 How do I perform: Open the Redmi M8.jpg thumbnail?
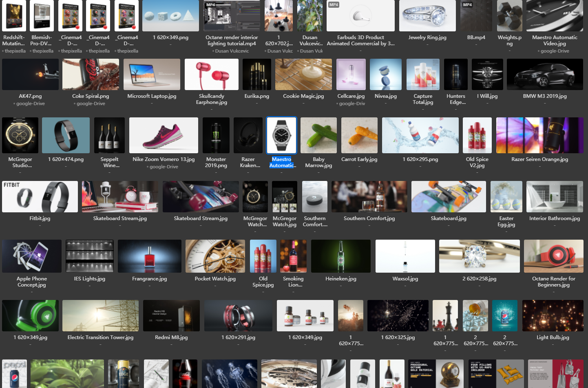[171, 316]
